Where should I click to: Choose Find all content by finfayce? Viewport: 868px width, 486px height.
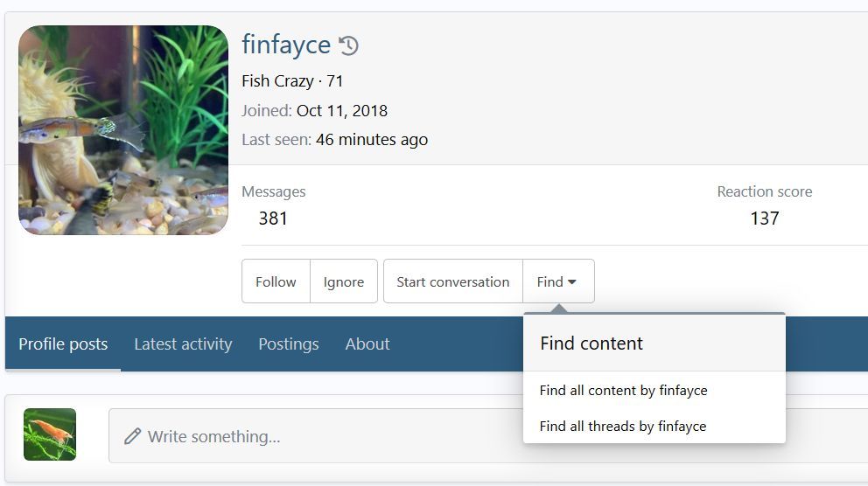pos(623,390)
